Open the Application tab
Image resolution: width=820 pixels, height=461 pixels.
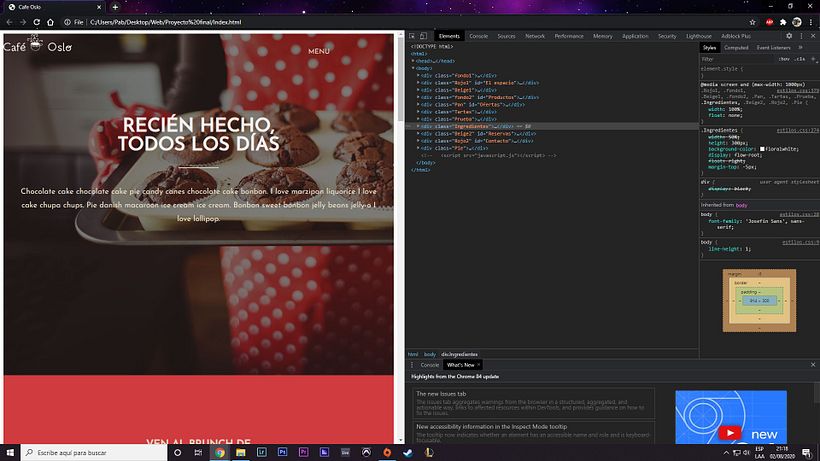pyautogui.click(x=635, y=36)
